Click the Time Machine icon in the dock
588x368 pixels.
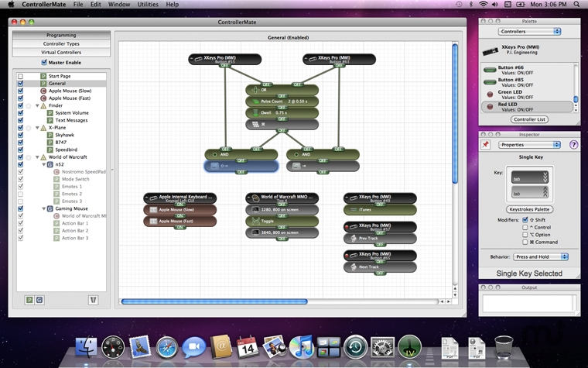pyautogui.click(x=356, y=348)
